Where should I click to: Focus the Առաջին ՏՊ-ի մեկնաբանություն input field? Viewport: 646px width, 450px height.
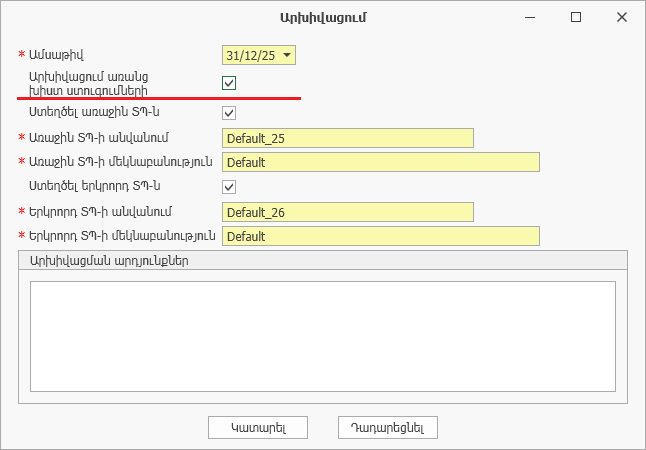[x=381, y=162]
